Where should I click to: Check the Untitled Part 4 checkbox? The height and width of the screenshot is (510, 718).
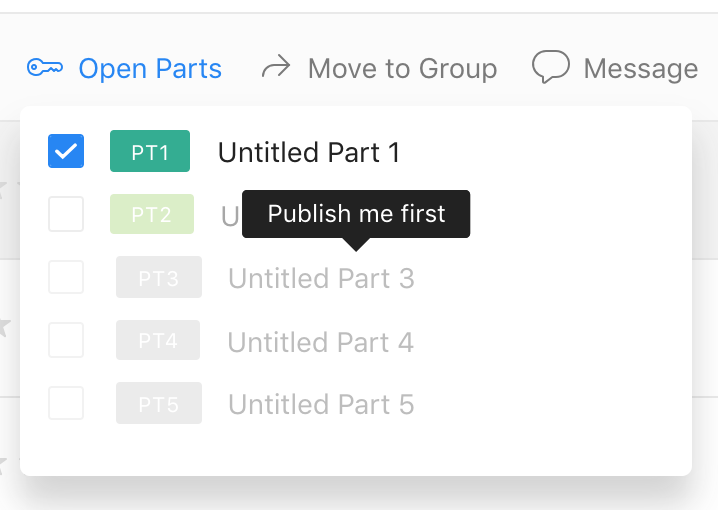pos(66,340)
